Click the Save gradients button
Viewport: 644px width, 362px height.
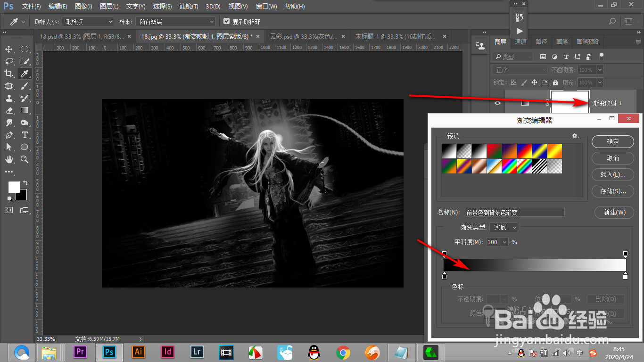[613, 191]
